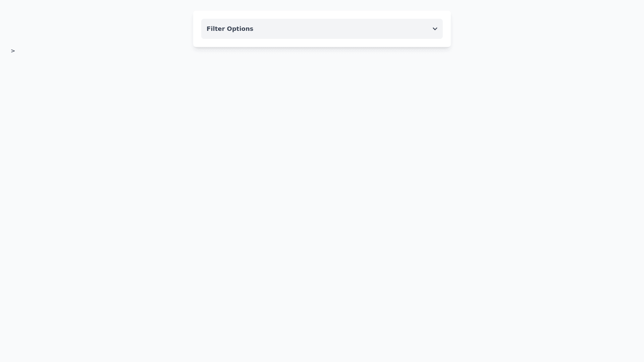Click the "Filter Options" heading text
The image size is (644, 362).
click(230, 29)
